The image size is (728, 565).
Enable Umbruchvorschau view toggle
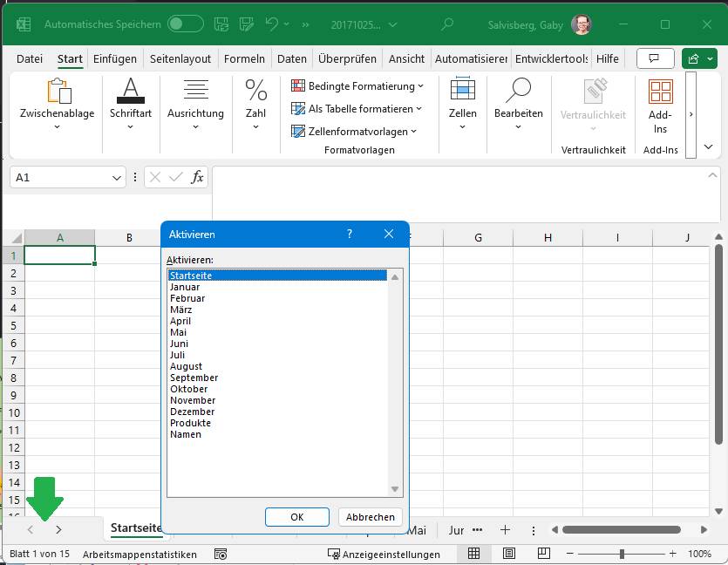[x=541, y=554]
